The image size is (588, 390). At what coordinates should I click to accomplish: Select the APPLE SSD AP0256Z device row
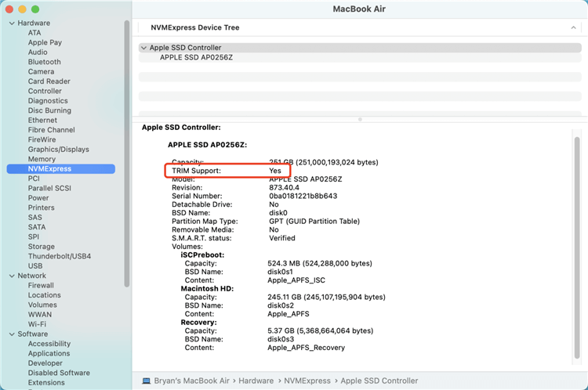(360, 58)
